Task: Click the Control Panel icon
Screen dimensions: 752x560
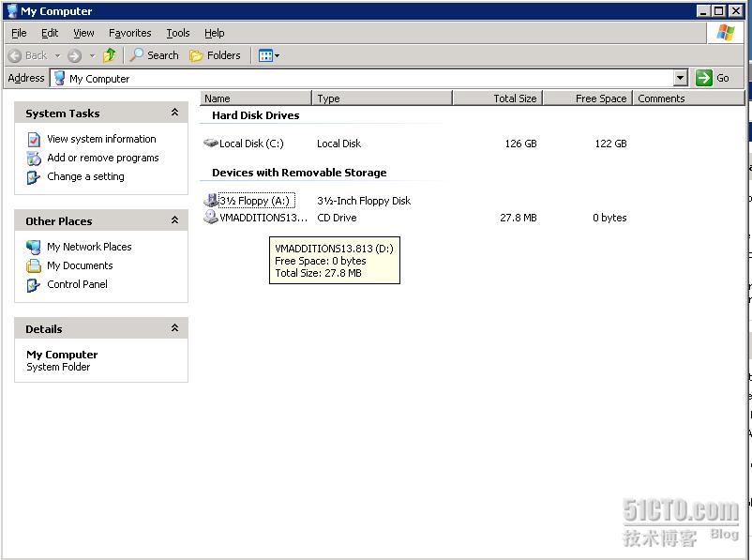Action: (34, 285)
